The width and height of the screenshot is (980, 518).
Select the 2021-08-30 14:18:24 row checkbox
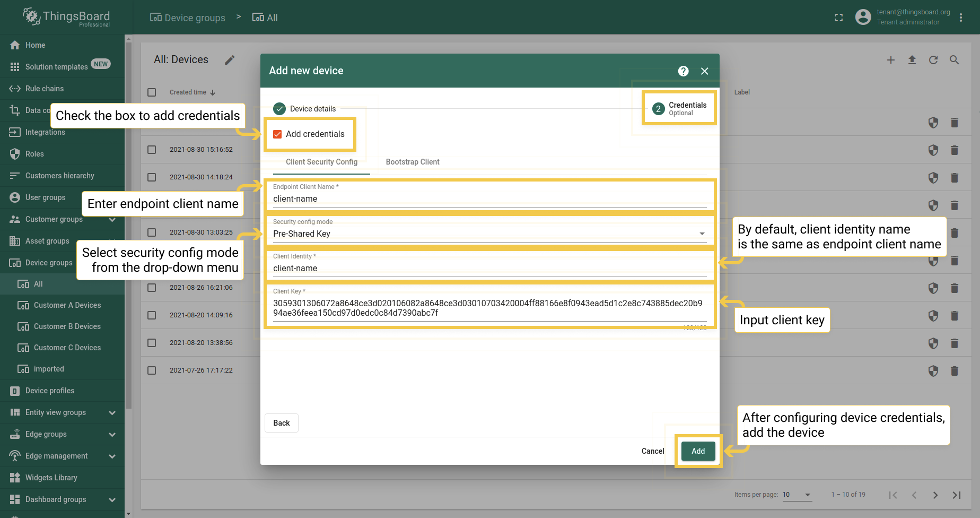152,177
